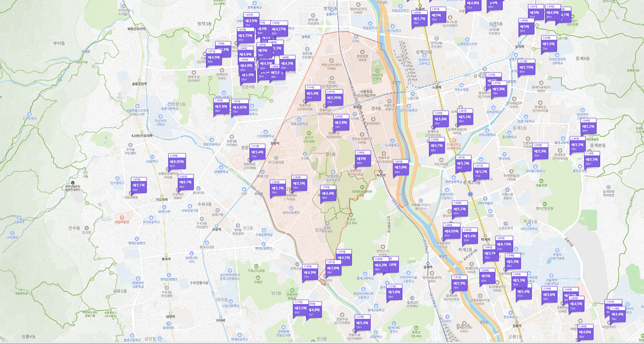Select the S-OIL gas station icon
Image resolution: width=644 pixels, height=344 pixels.
click(356, 37)
